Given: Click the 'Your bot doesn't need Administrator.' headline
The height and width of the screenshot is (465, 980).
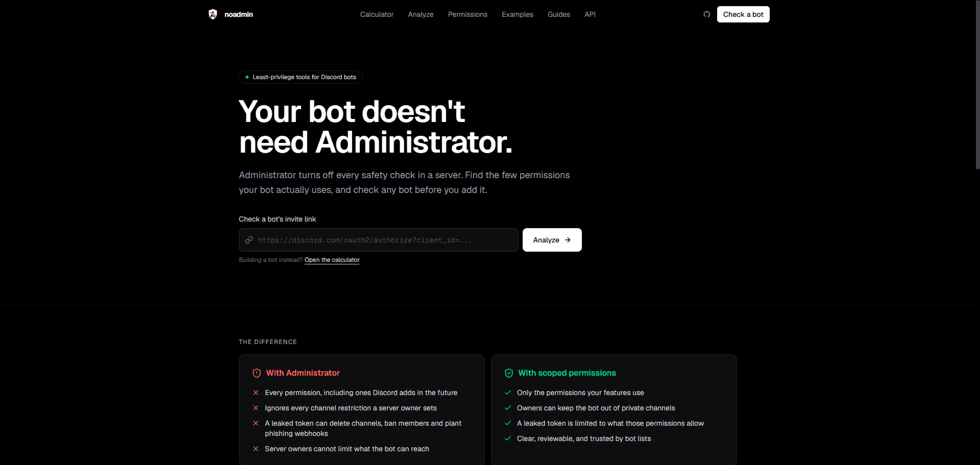Looking at the screenshot, I should 376,127.
